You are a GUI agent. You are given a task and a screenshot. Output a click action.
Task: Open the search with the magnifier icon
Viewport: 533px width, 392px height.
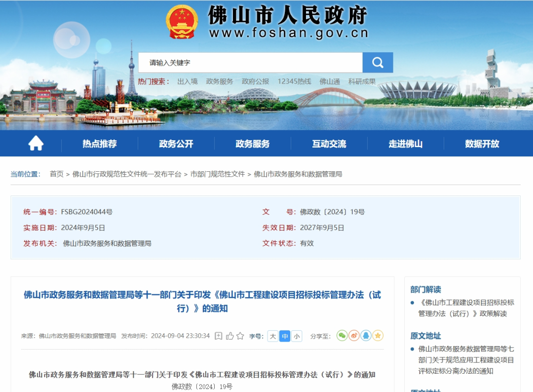(x=378, y=62)
